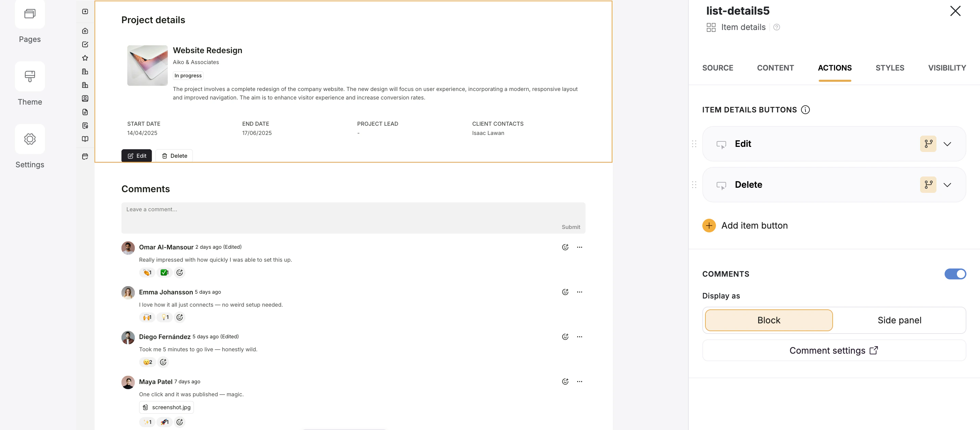The image size is (980, 430).
Task: Expand the Edit button settings chevron
Action: click(x=947, y=144)
